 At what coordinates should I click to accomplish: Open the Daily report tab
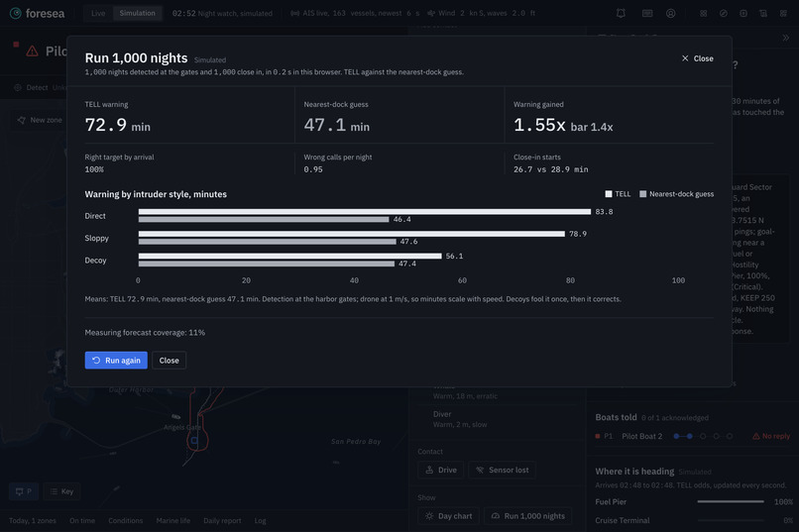222,521
